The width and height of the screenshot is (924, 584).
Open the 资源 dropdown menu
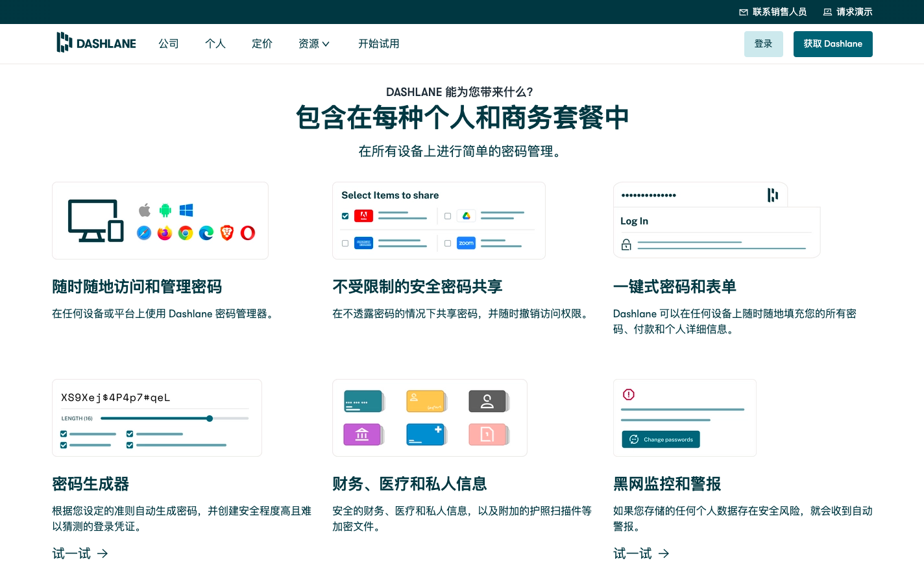pos(314,43)
